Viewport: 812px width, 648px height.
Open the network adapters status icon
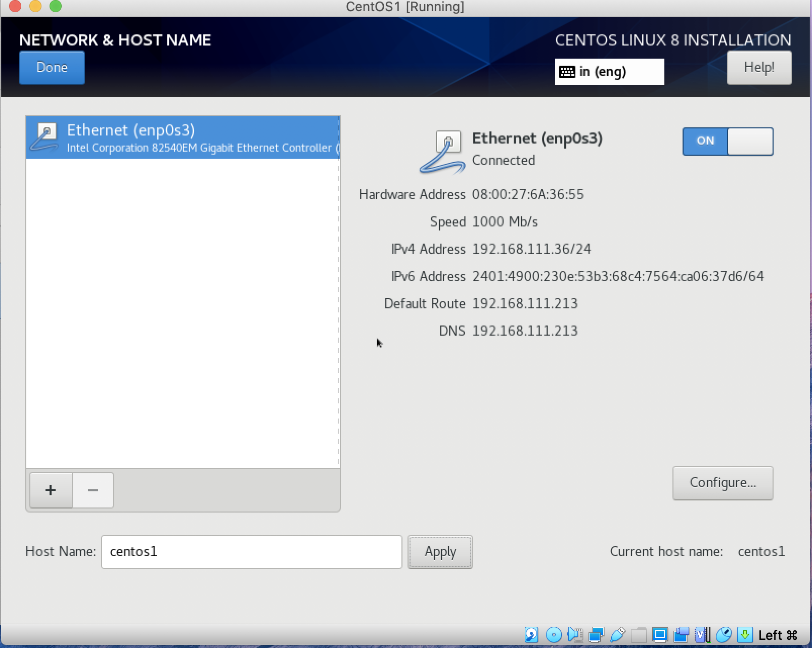click(597, 634)
